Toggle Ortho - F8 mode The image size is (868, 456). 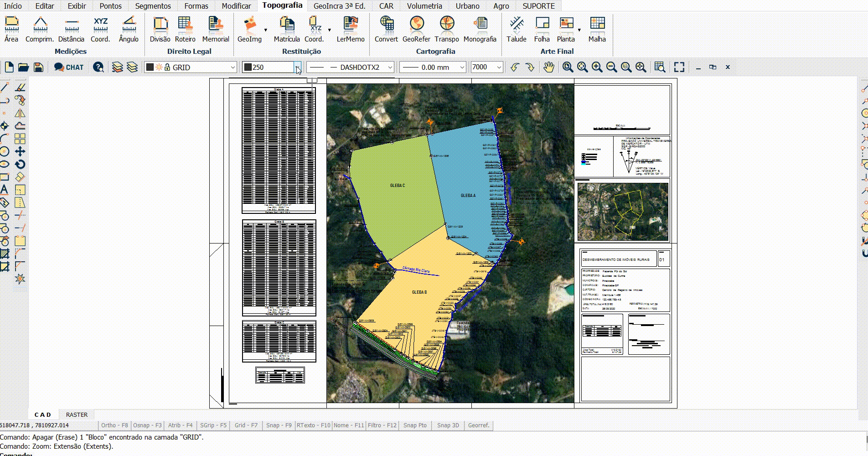click(x=114, y=425)
